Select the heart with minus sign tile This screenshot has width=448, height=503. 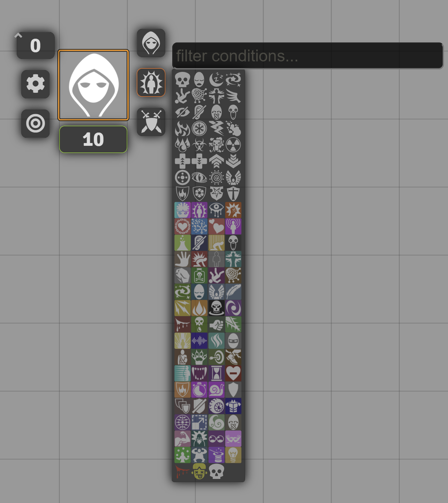pyautogui.click(x=233, y=373)
